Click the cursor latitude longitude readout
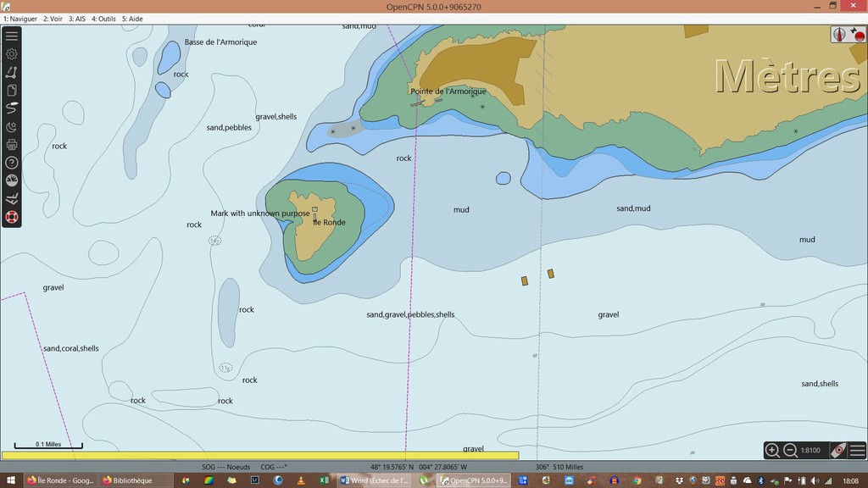Screen dimensions: 868x488 (x=419, y=468)
